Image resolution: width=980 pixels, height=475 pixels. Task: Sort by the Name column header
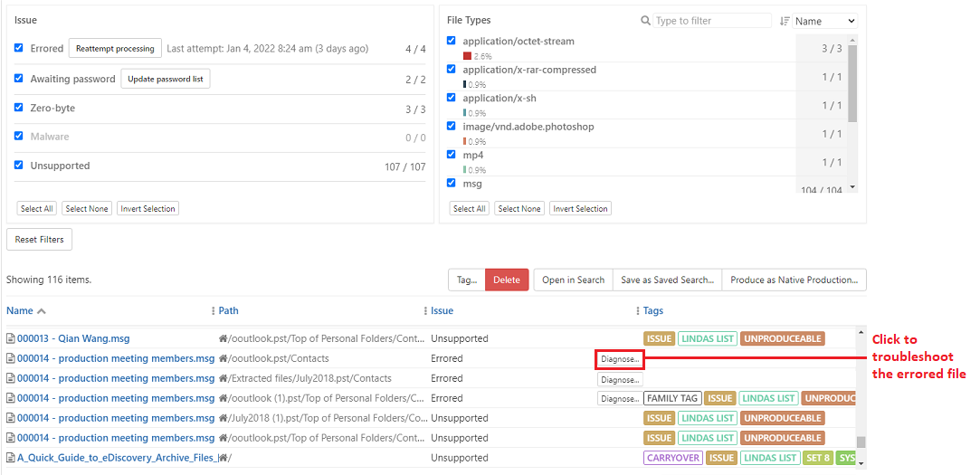tap(19, 310)
